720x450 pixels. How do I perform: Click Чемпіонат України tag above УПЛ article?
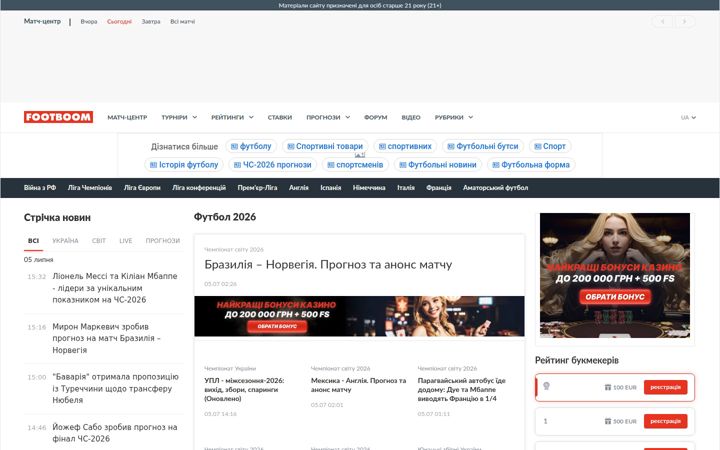230,368
